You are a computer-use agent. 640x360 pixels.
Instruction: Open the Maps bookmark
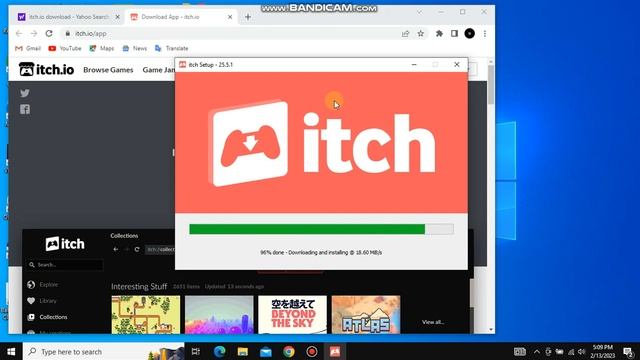click(102, 48)
